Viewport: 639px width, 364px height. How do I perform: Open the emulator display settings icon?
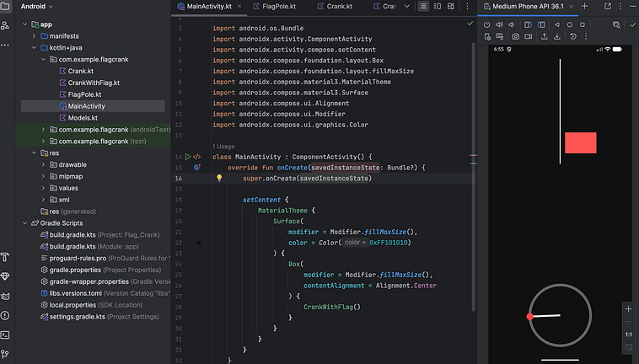coord(499,36)
